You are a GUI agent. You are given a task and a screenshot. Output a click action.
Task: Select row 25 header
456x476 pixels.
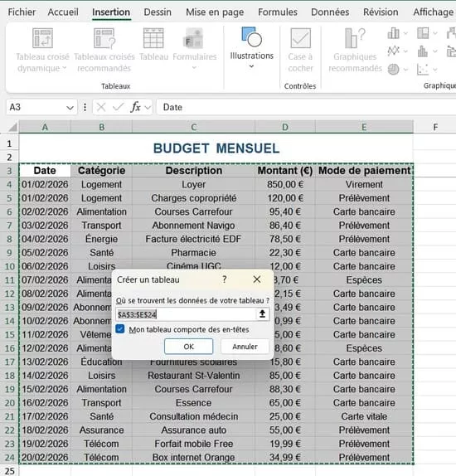(x=9, y=471)
